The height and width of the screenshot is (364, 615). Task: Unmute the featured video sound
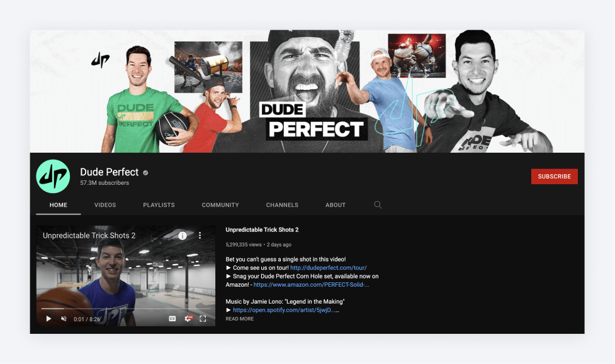64,319
